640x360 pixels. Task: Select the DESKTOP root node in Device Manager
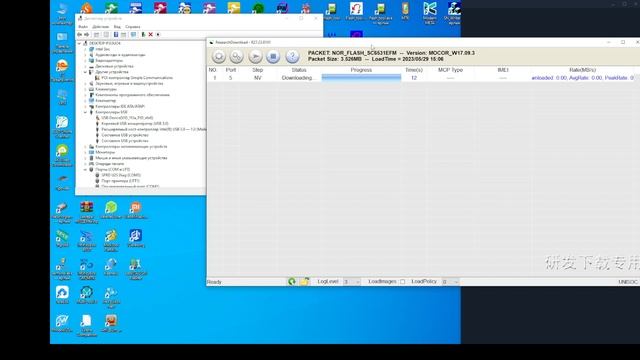pos(104,43)
